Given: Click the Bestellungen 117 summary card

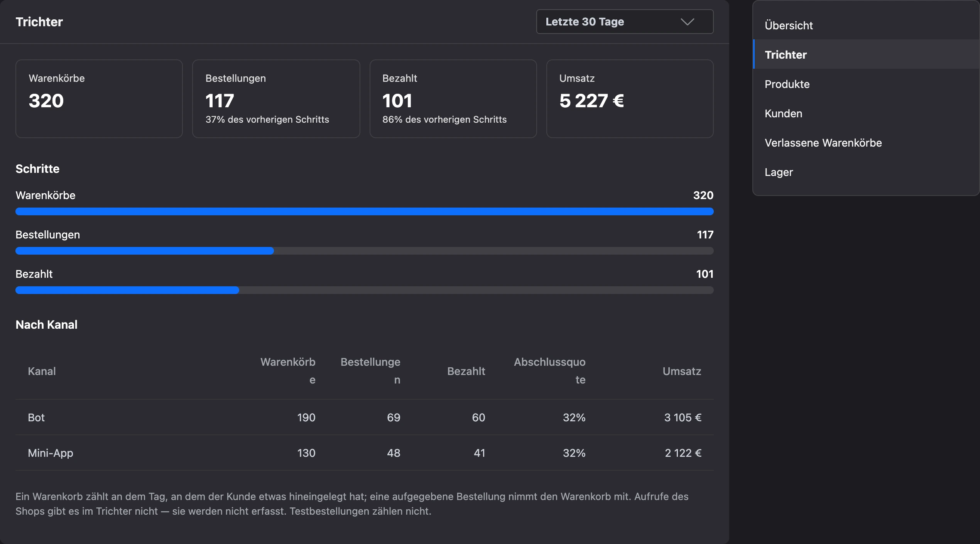Looking at the screenshot, I should point(276,99).
